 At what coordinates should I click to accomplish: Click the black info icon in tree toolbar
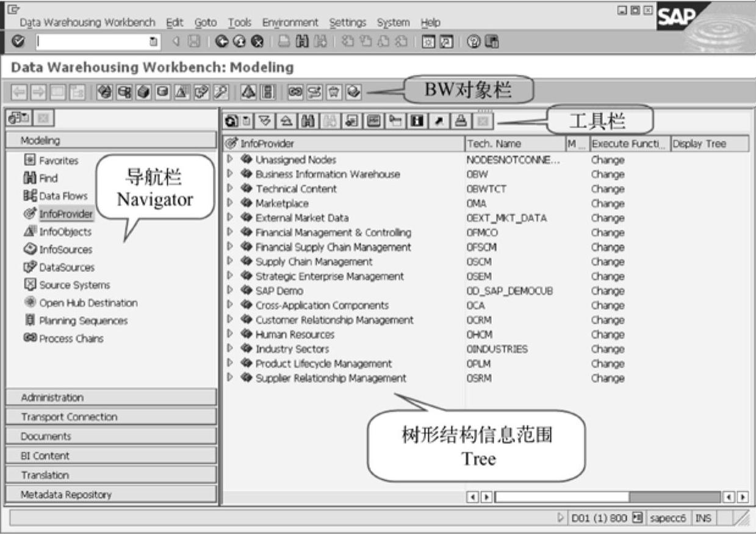tap(417, 121)
